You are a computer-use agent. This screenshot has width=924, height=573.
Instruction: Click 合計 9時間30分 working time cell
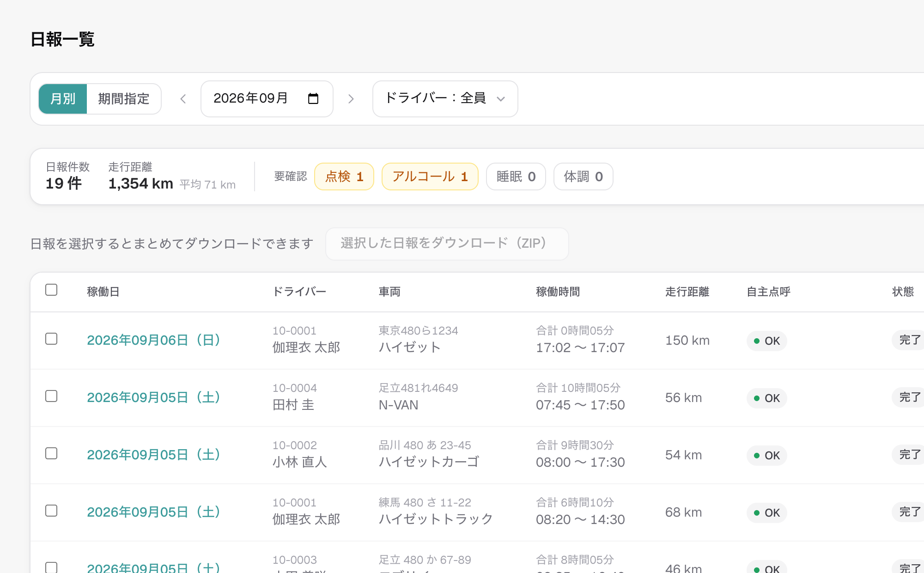pos(580,454)
